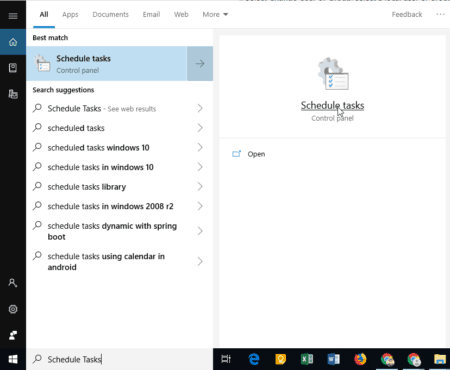Screen dimensions: 450x370
Task: Expand the arrow for 'scheduled tasks windows 10'
Action: (x=200, y=147)
